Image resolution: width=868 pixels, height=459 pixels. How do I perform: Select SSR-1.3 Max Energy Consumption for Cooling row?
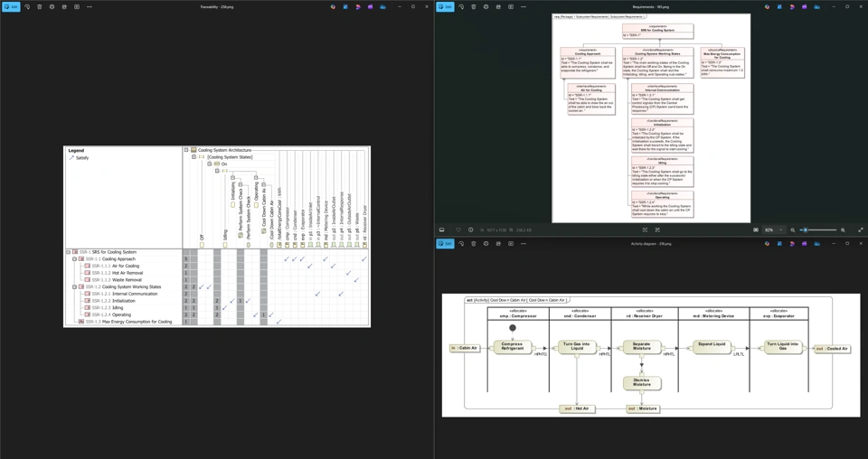point(125,322)
